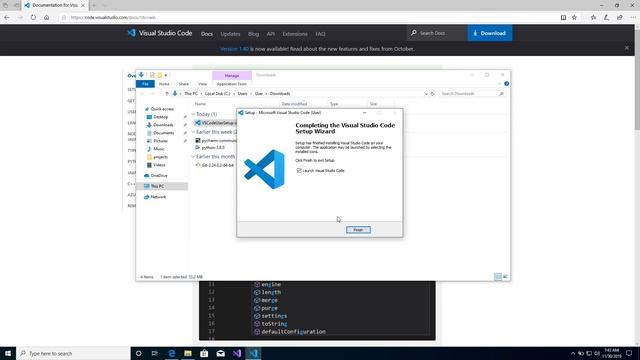The width and height of the screenshot is (640, 360).
Task: Select Quick access in the navigation pane
Action: pyautogui.click(x=162, y=109)
